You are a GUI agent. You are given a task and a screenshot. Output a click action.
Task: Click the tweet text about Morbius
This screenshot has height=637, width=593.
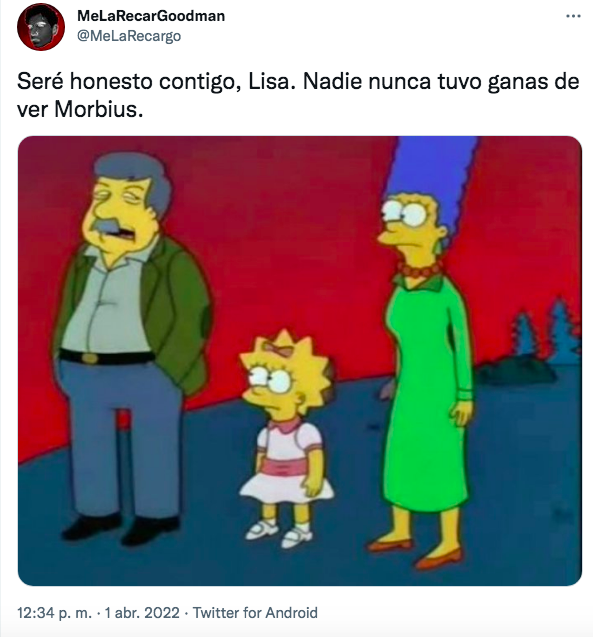click(298, 95)
